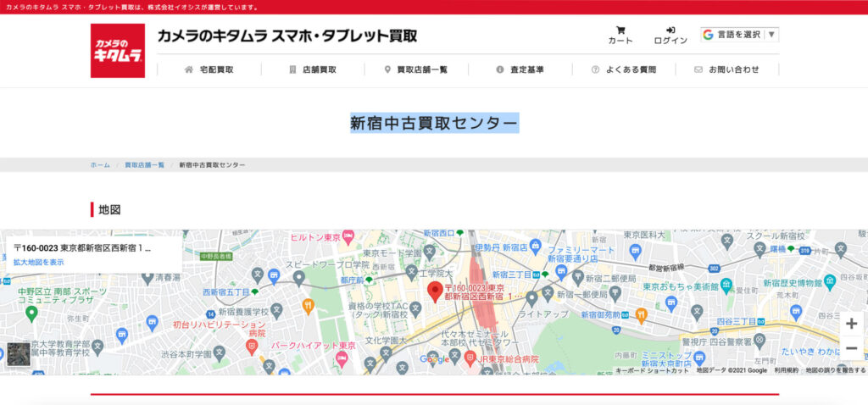This screenshot has width=868, height=405.
Task: Go to ホーム in the breadcrumb
Action: (100, 165)
